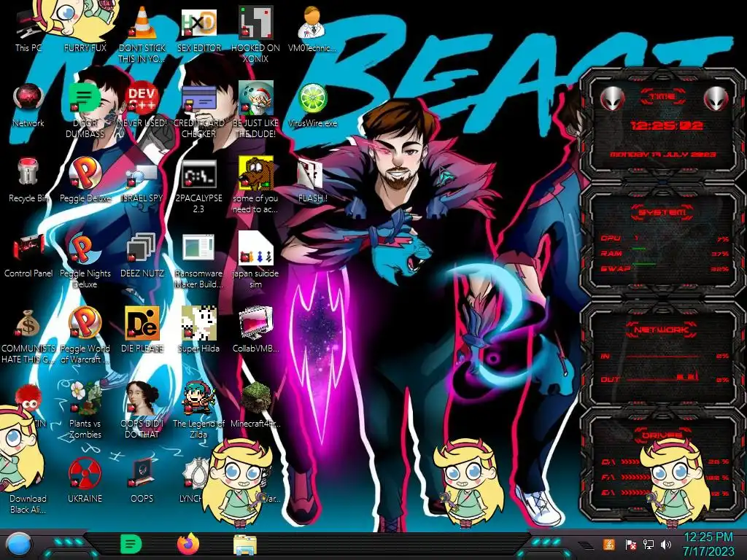Viewport: 747px width, 560px height.
Task: Open Control Panel icon
Action: 28,255
